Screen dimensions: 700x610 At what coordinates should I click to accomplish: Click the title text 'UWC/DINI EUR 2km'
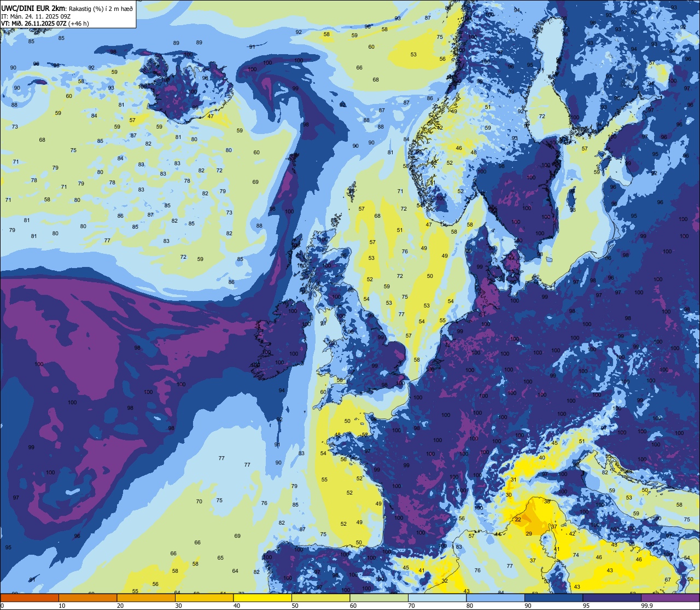click(33, 8)
